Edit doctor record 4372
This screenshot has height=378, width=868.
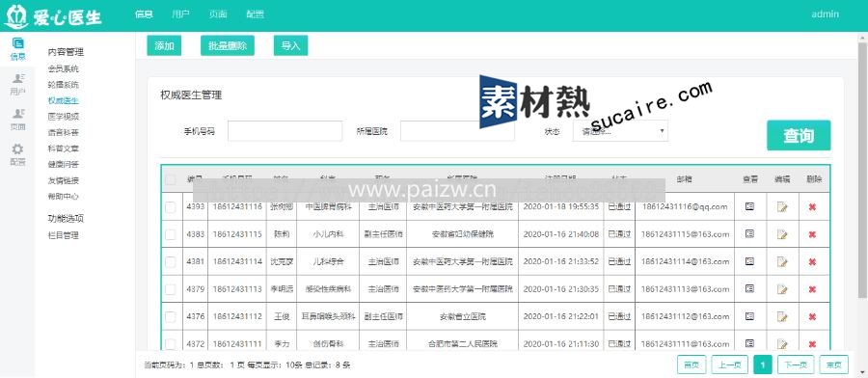tap(781, 344)
